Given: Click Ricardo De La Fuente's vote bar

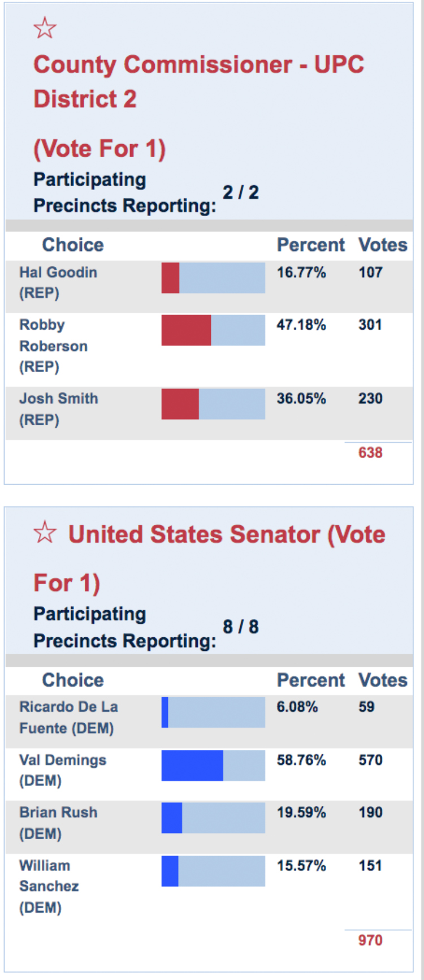Looking at the screenshot, I should [213, 712].
